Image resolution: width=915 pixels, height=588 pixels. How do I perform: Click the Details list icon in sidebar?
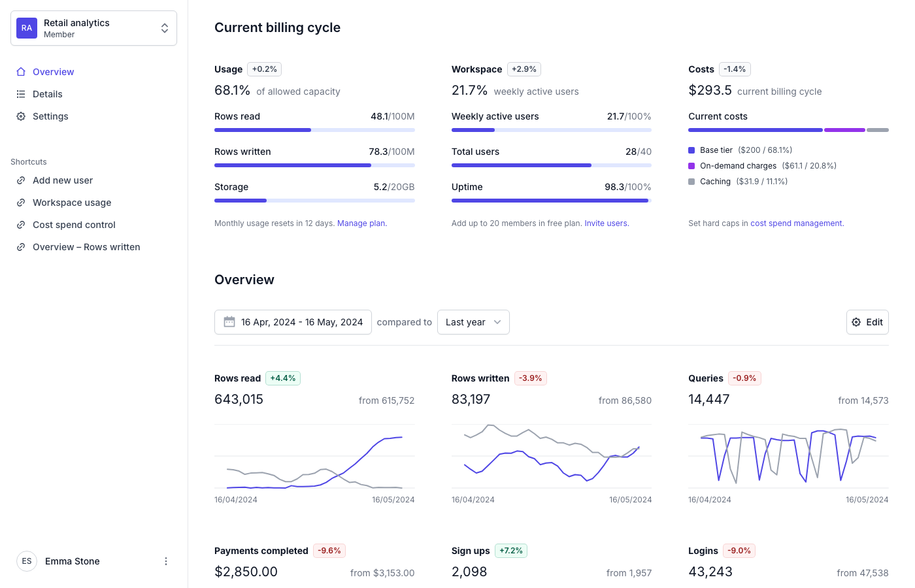(22, 93)
